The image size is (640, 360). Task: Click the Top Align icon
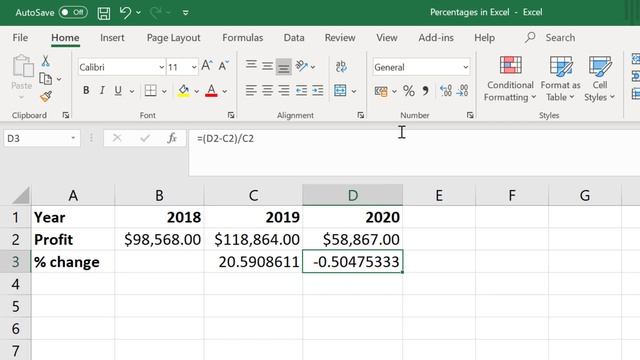tap(251, 65)
